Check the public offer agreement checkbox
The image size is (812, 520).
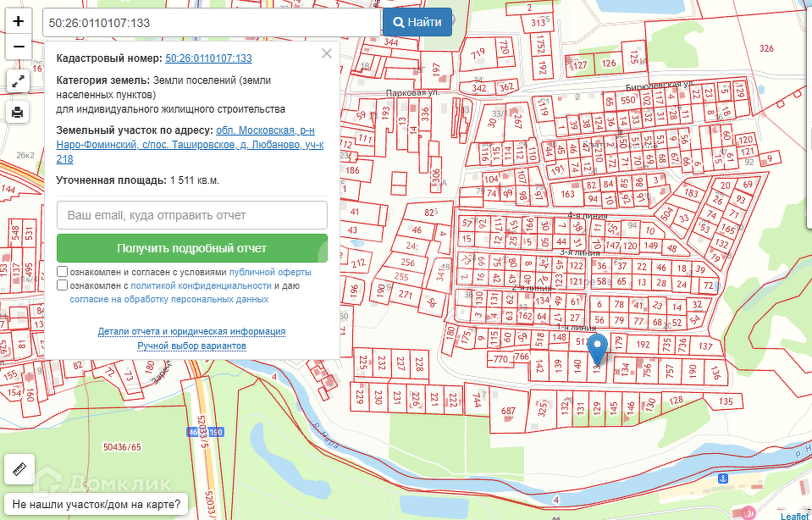click(62, 271)
